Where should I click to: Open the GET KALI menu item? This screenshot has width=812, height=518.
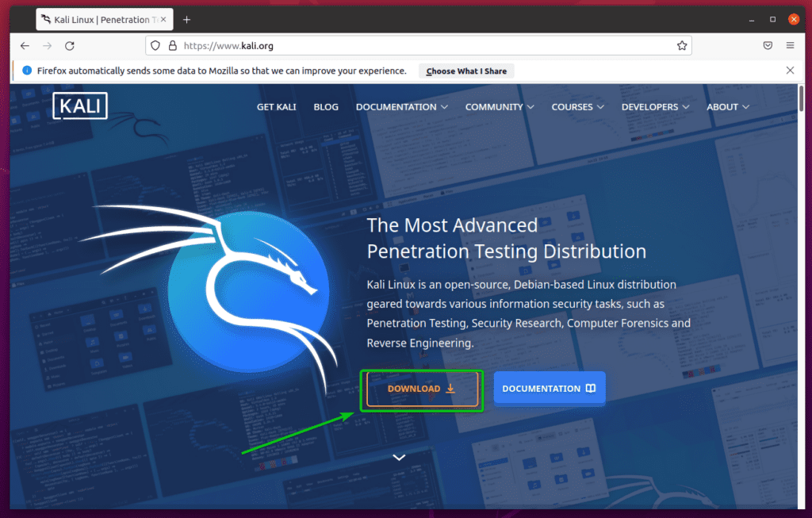coord(276,106)
